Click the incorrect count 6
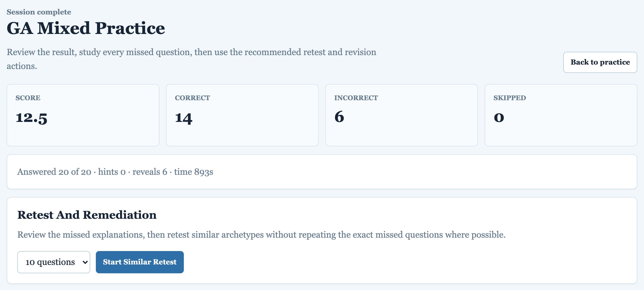 [x=339, y=117]
